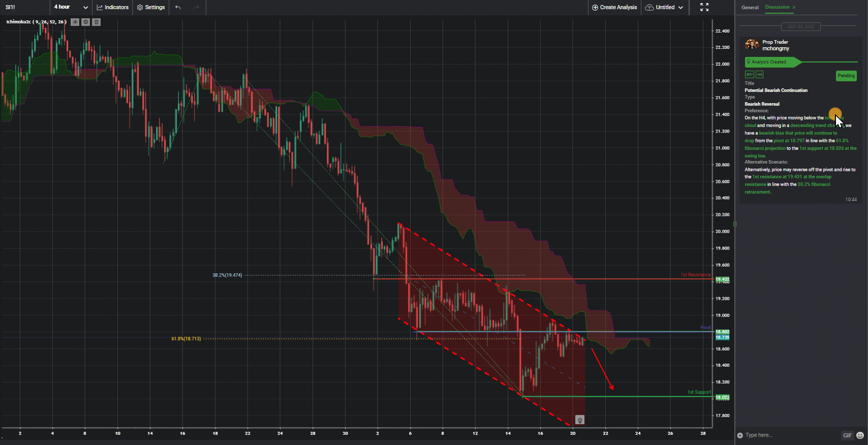This screenshot has width=868, height=445.
Task: Click the add attachment plus icon
Action: tap(740, 435)
